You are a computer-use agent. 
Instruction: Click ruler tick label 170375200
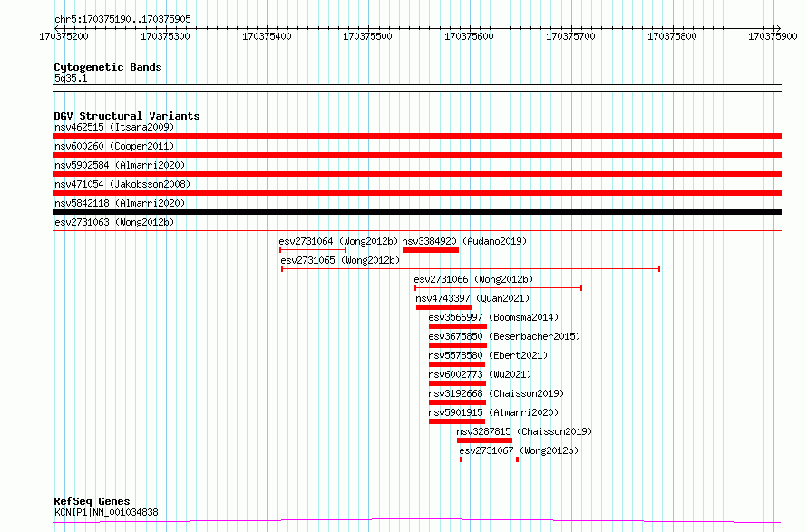(63, 36)
